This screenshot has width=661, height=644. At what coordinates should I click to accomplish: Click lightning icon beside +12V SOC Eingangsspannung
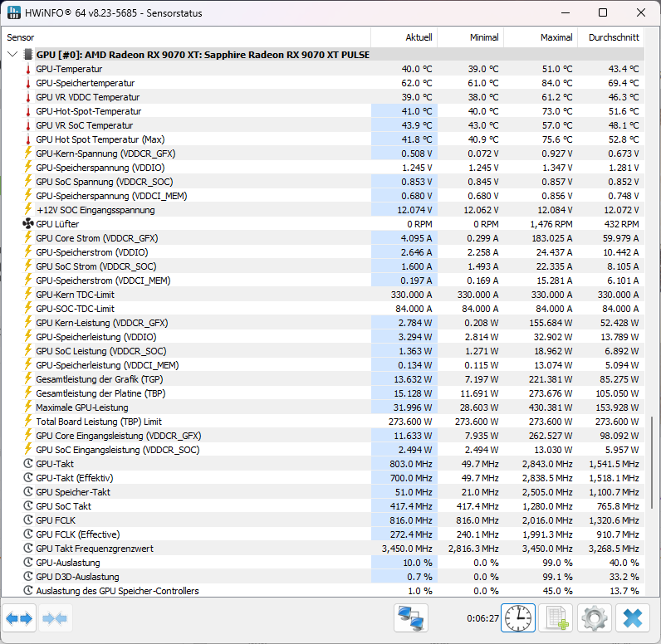[x=28, y=209]
